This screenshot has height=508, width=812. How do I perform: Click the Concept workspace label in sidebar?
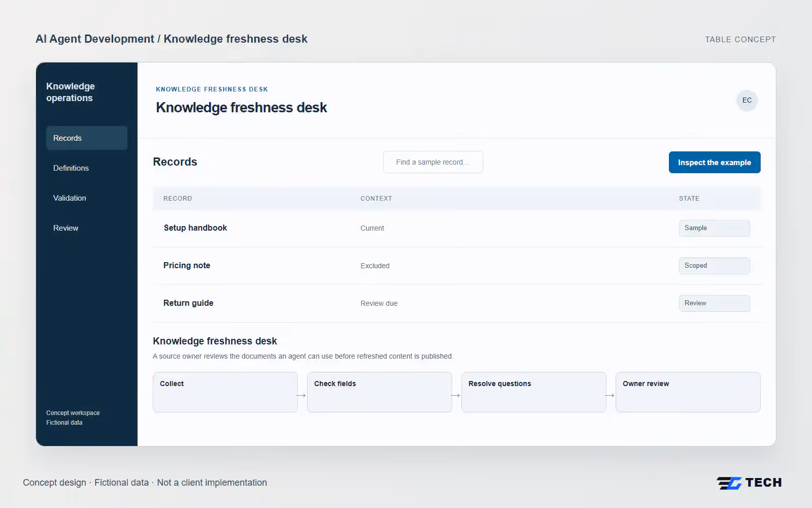pyautogui.click(x=73, y=413)
